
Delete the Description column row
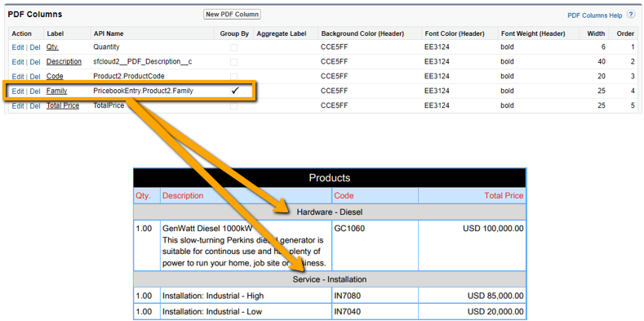coord(35,62)
